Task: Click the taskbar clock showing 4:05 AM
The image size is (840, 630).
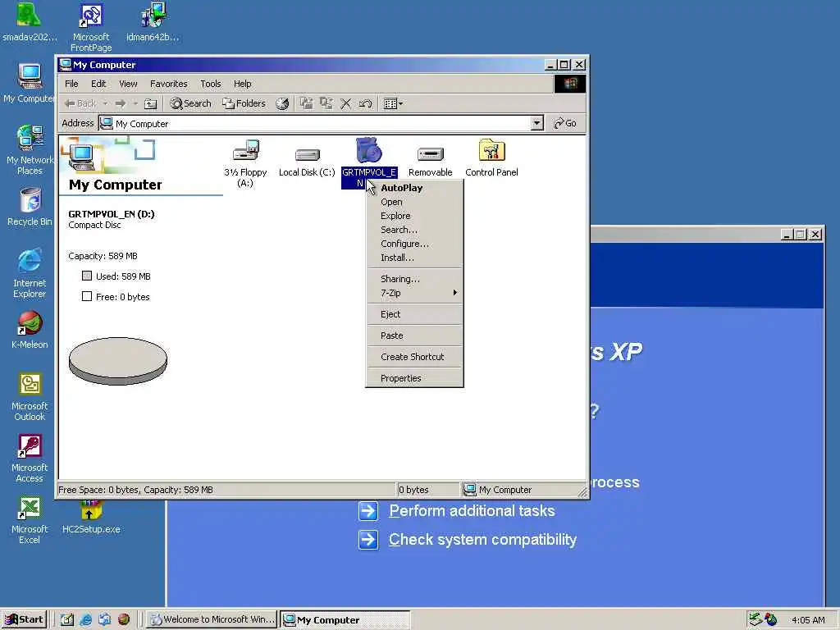Action: tap(808, 620)
